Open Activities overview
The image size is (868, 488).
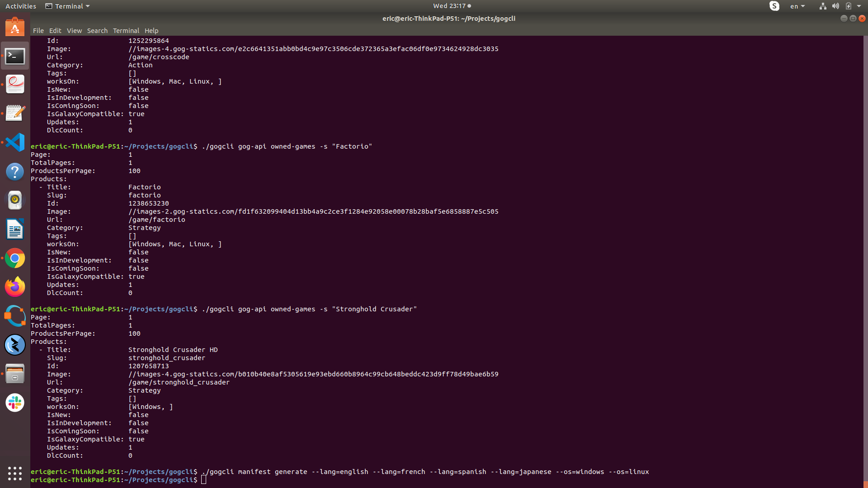click(x=21, y=6)
